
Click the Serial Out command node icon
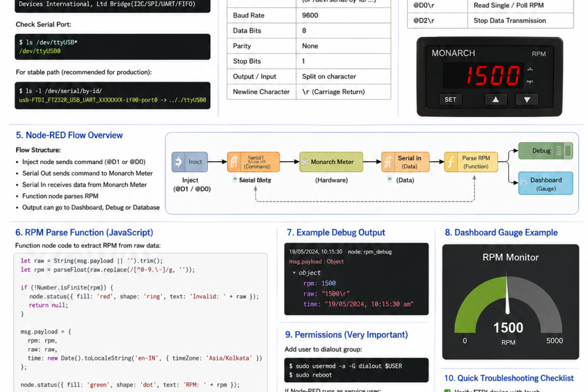(233, 162)
